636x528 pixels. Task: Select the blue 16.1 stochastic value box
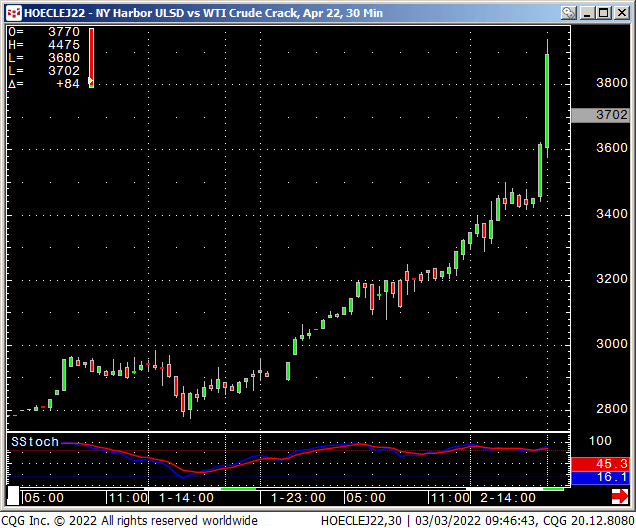point(599,478)
